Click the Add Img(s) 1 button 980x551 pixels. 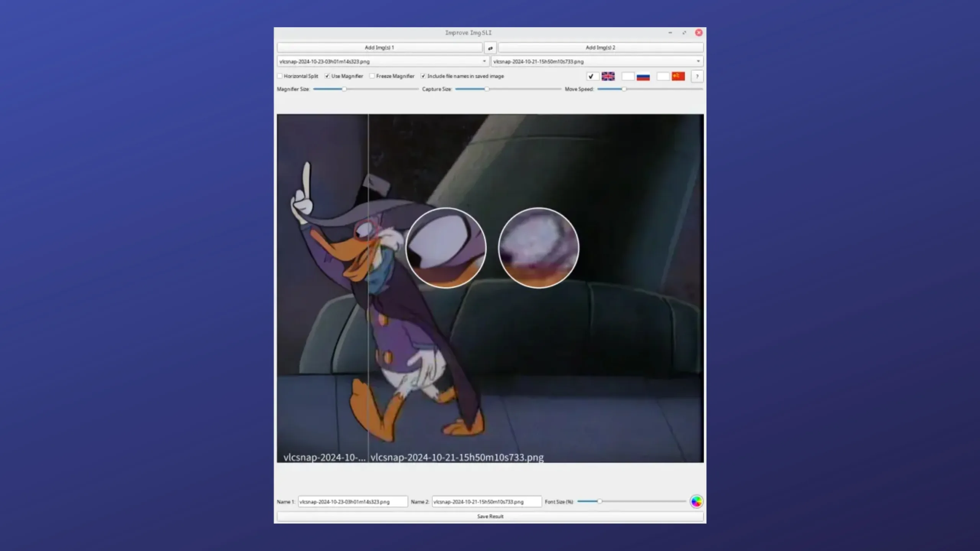379,47
